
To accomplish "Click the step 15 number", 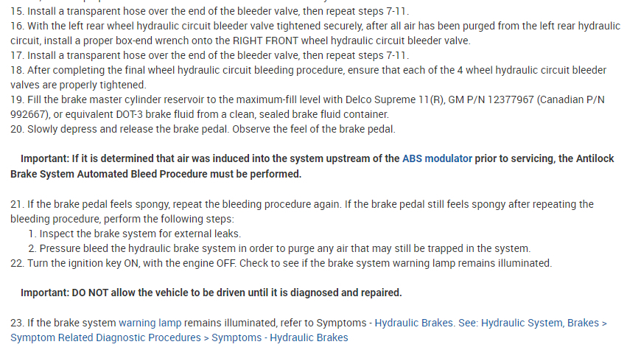I will [x=17, y=11].
